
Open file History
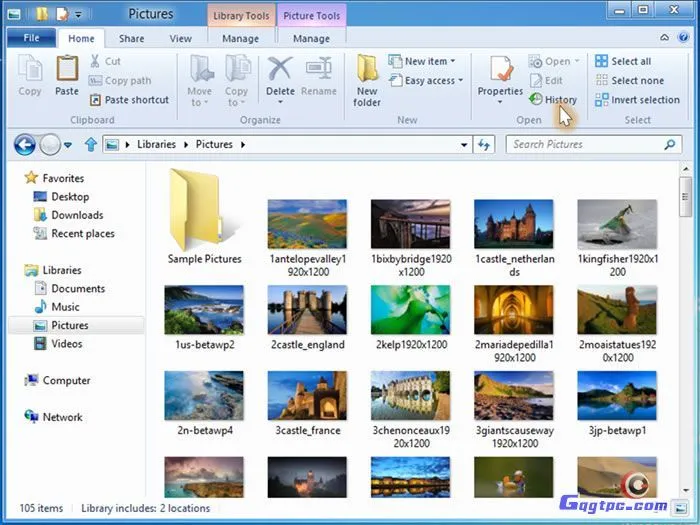click(x=553, y=100)
